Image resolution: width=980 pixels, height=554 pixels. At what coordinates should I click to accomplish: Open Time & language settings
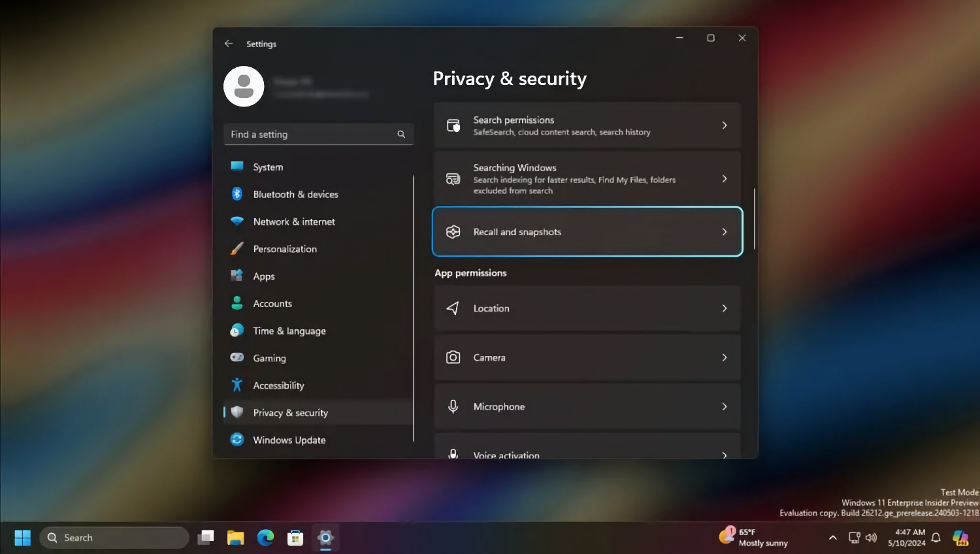(289, 331)
